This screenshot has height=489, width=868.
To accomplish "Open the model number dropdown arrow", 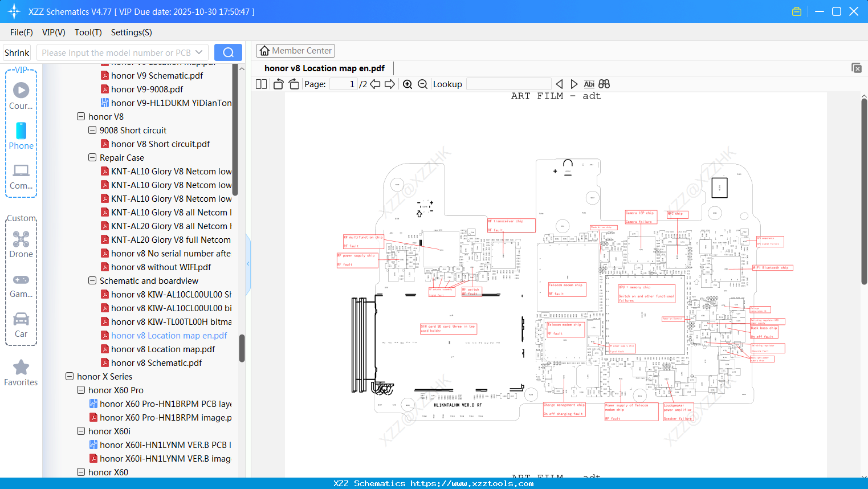I will click(x=199, y=52).
